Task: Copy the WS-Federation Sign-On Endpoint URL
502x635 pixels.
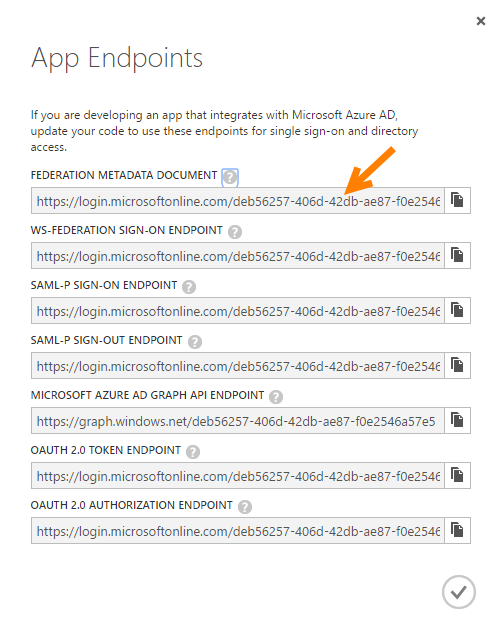Action: [x=457, y=255]
